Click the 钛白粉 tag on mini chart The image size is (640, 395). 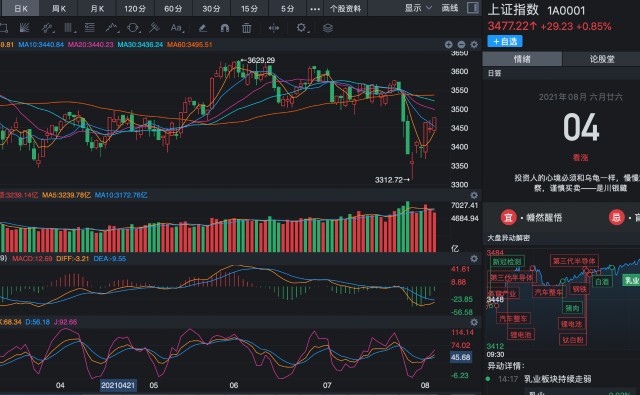(x=573, y=340)
